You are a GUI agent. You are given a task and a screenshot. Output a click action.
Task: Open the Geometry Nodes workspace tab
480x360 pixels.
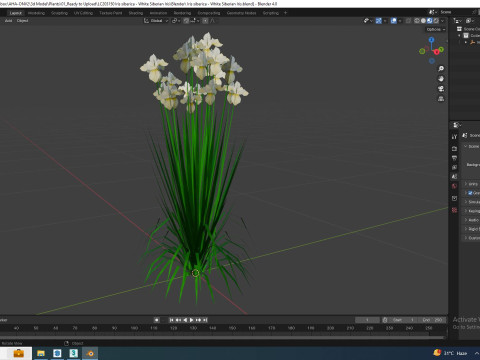[242, 13]
